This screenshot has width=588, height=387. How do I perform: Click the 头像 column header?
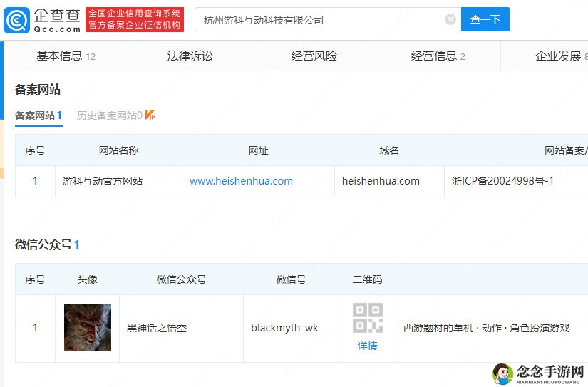[88, 279]
